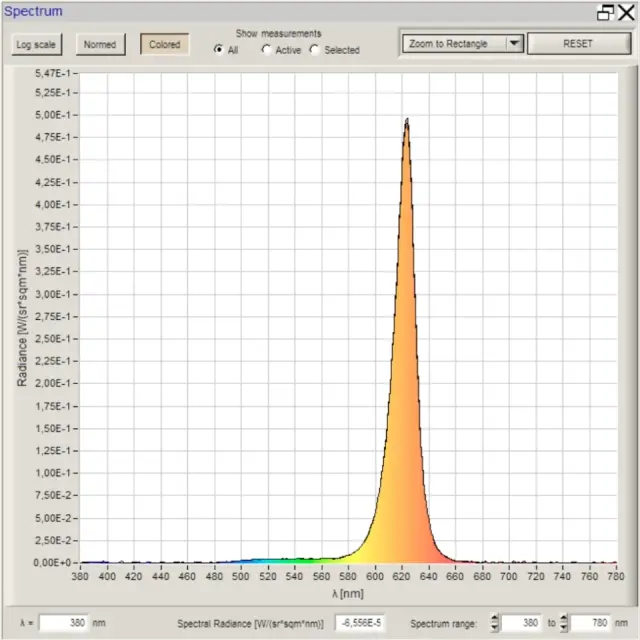Toggle the Log scale button
The image size is (640, 640).
(36, 44)
